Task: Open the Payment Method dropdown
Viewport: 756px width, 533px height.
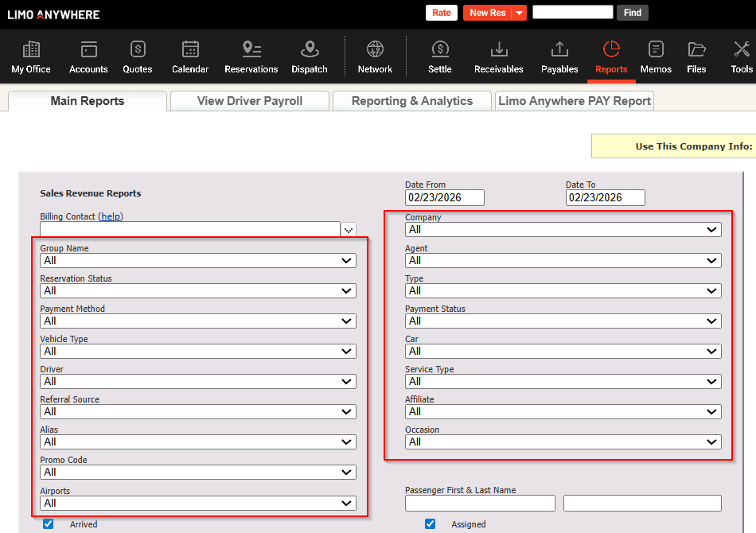Action: pos(198,321)
